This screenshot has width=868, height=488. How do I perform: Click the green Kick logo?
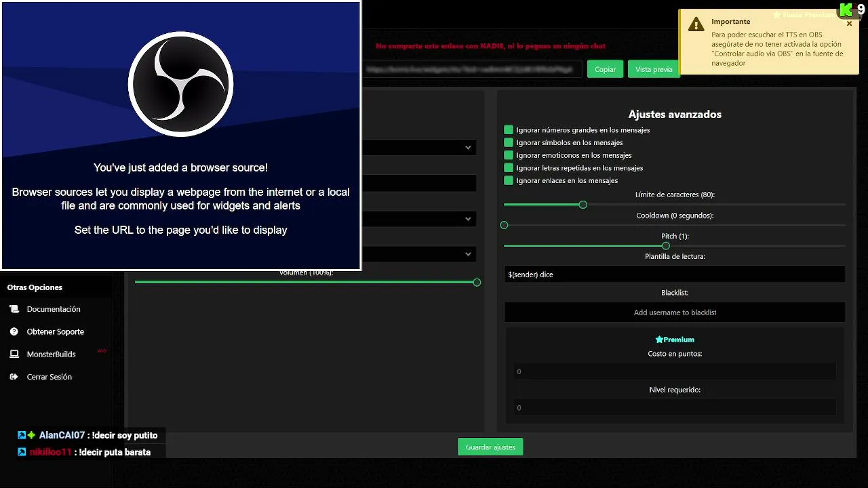846,10
